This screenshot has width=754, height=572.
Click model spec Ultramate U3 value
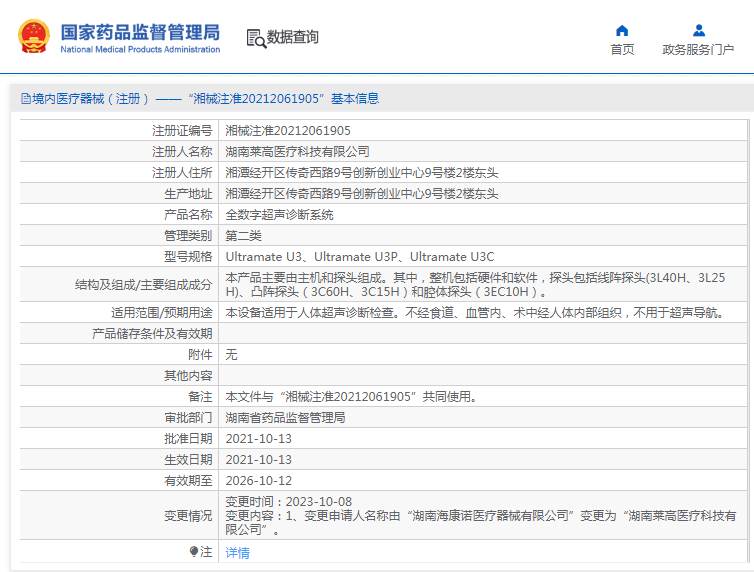click(x=360, y=257)
